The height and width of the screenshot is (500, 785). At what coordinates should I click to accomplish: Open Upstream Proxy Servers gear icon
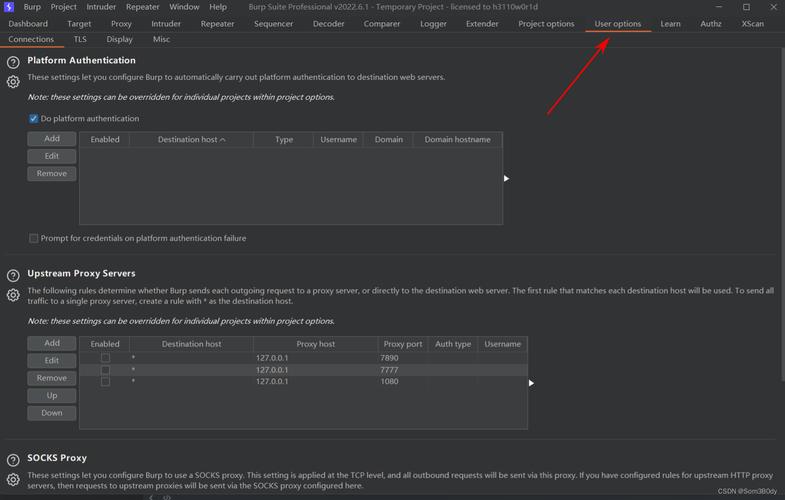(x=13, y=295)
